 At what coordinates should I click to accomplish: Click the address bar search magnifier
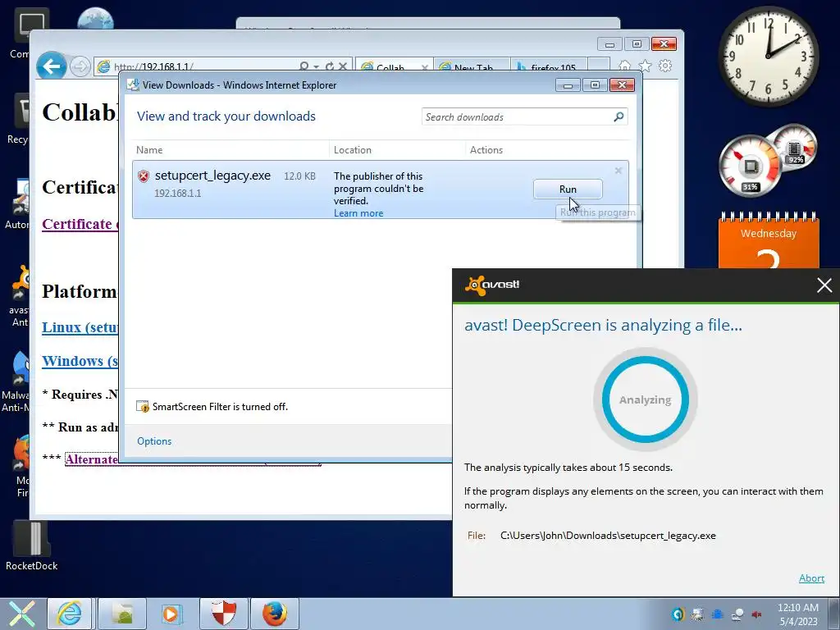[x=304, y=66]
